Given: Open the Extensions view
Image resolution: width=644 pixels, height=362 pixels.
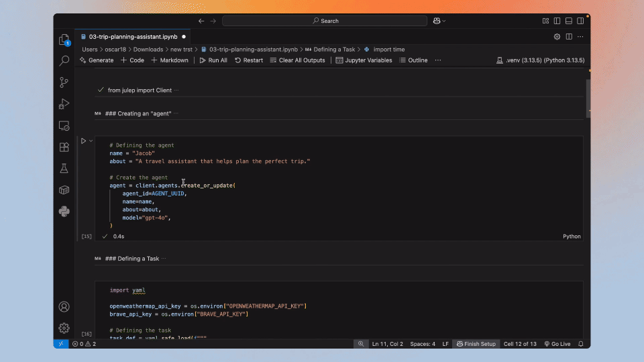Looking at the screenshot, I should (x=64, y=147).
